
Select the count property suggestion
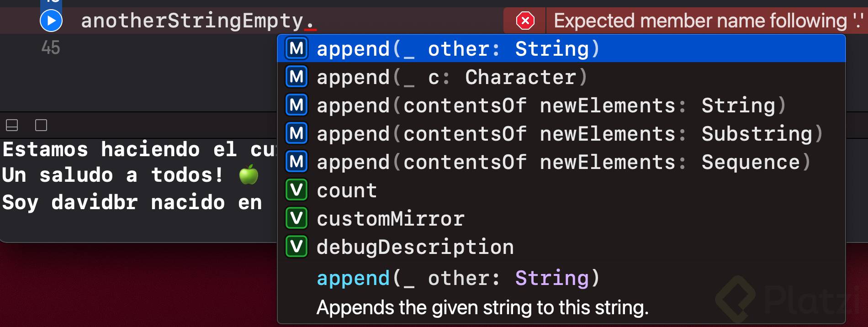[x=347, y=190]
